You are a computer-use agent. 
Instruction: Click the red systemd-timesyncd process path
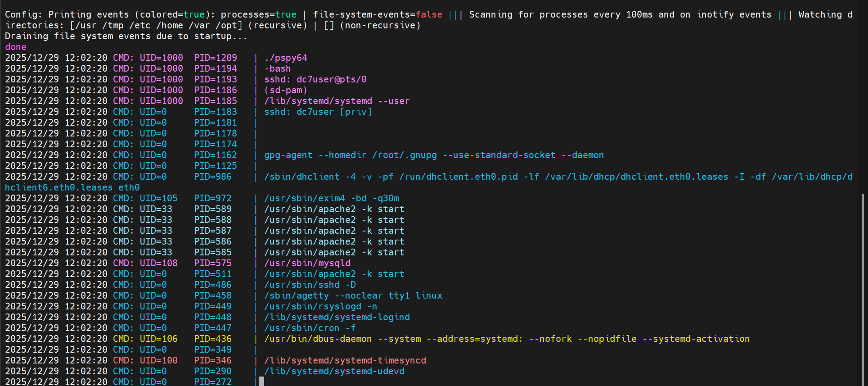coord(345,361)
